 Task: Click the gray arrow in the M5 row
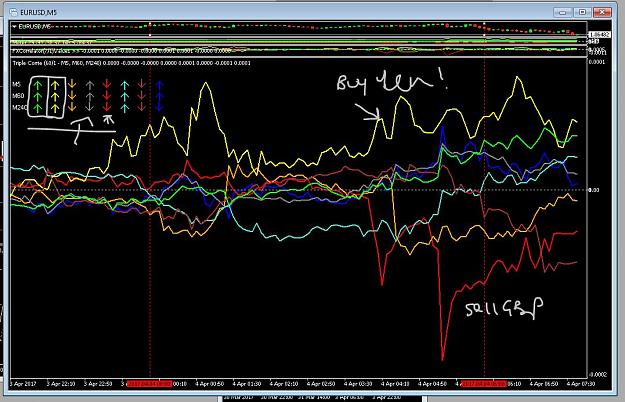[x=90, y=84]
